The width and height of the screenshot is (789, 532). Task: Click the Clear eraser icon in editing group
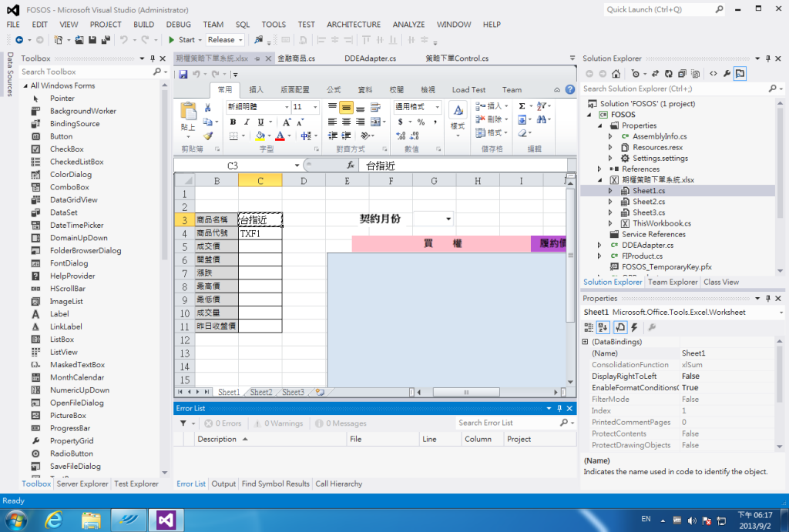point(522,132)
